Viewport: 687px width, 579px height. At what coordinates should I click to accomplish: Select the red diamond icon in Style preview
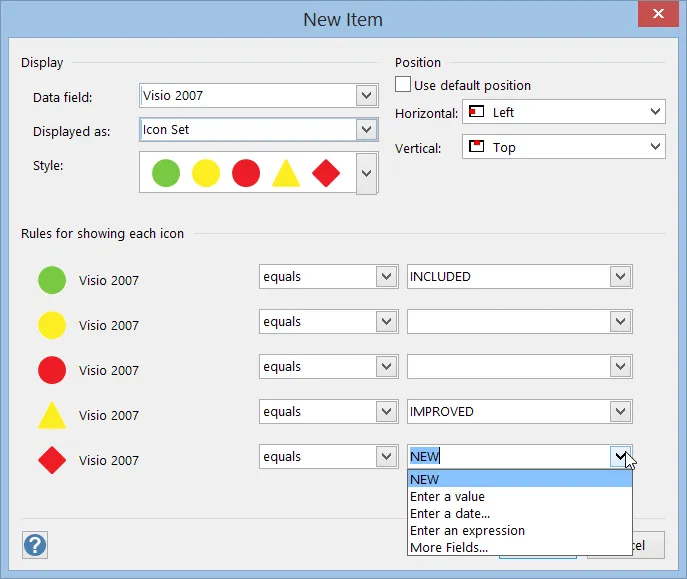click(x=326, y=173)
